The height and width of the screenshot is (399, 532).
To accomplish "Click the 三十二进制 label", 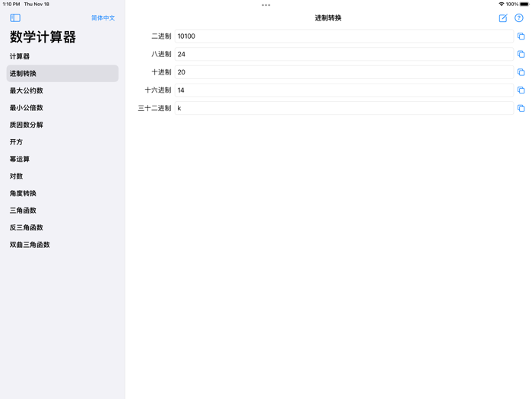I will point(155,108).
